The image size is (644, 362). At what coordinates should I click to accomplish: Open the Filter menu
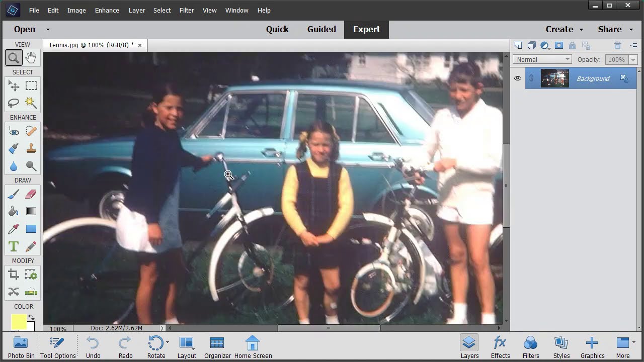pyautogui.click(x=187, y=10)
